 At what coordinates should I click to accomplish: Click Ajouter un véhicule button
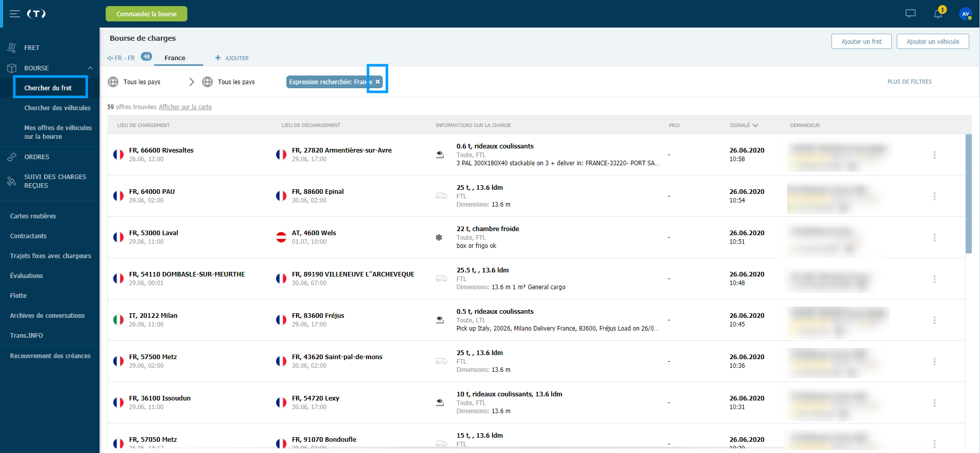pos(933,41)
